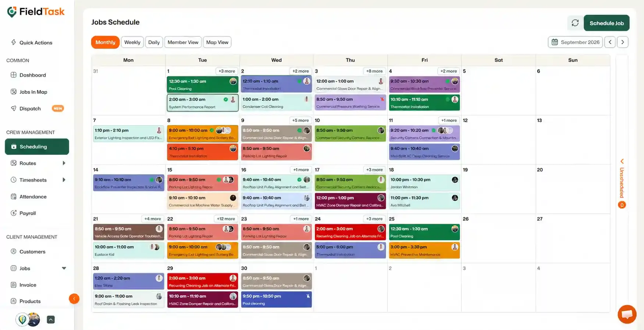Click the calendar icon beside September 2026
Viewport: 644px width, 330px height.
(x=555, y=42)
